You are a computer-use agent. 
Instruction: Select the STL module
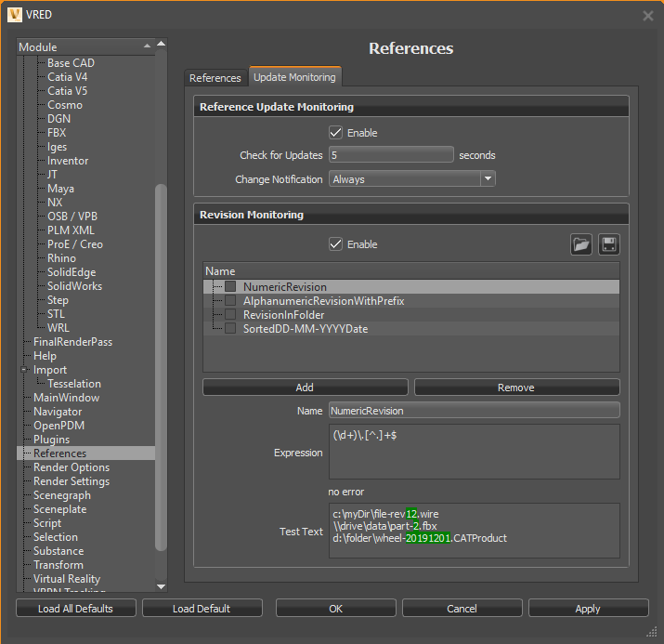[56, 314]
